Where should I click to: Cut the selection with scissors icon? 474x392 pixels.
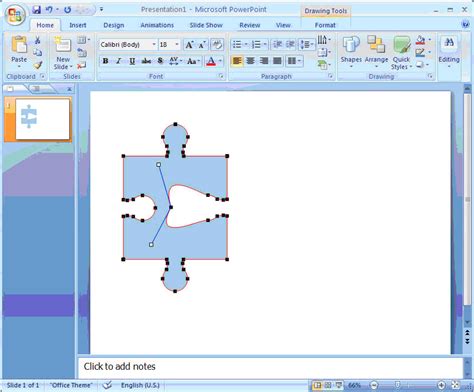[38, 40]
